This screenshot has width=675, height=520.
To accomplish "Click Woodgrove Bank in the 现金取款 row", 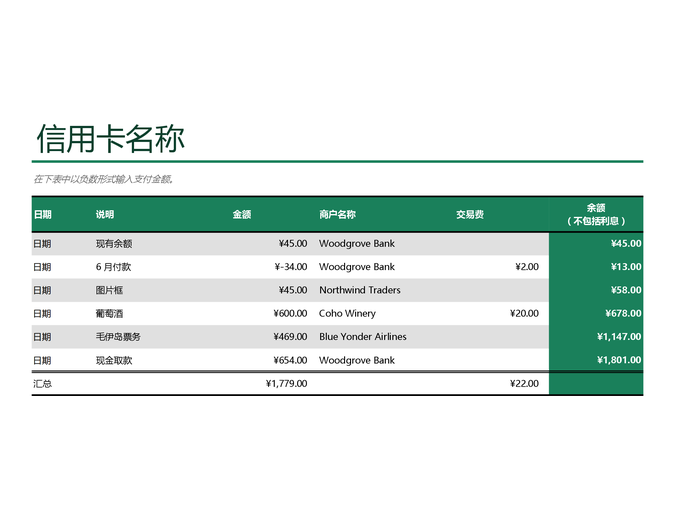I will [x=357, y=360].
